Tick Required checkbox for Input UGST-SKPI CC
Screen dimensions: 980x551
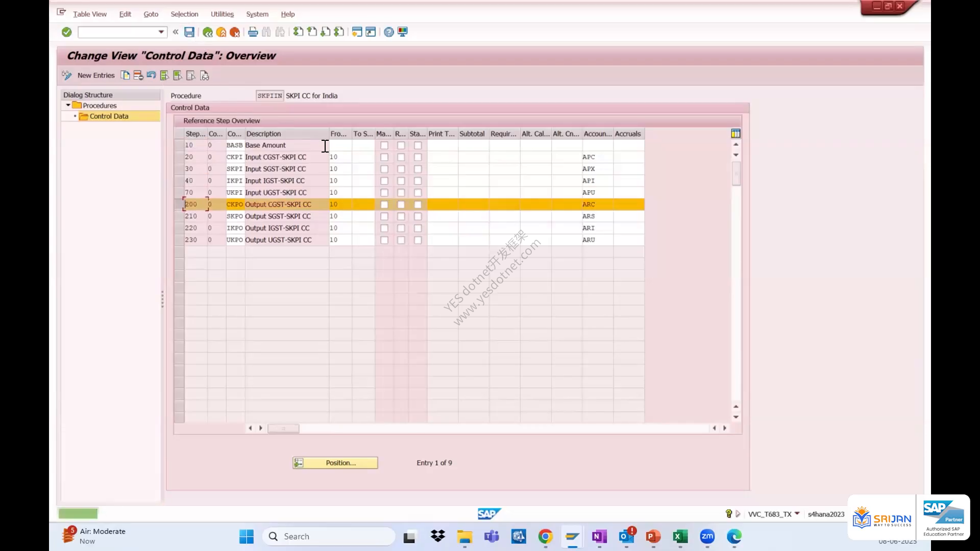click(x=401, y=192)
